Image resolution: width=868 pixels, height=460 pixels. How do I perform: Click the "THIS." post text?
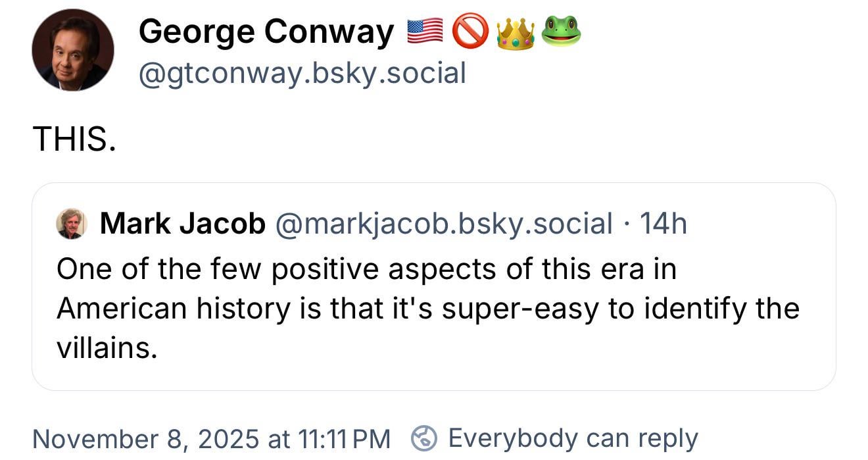74,138
